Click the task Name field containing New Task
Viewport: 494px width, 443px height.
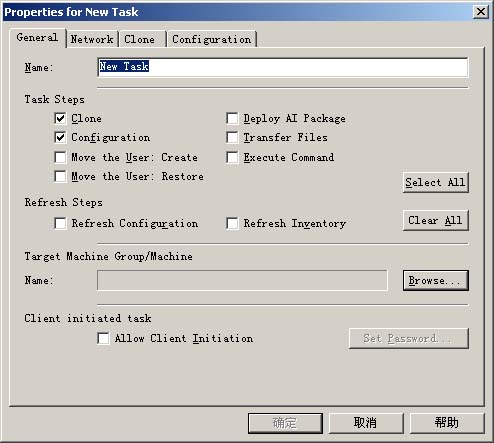(283, 67)
